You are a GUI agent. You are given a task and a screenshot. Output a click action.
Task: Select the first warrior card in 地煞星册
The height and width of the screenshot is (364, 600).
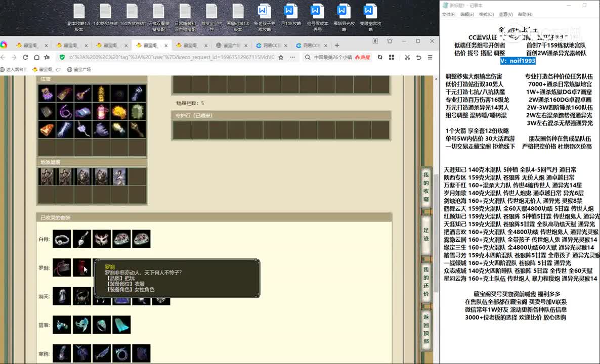tap(47, 176)
